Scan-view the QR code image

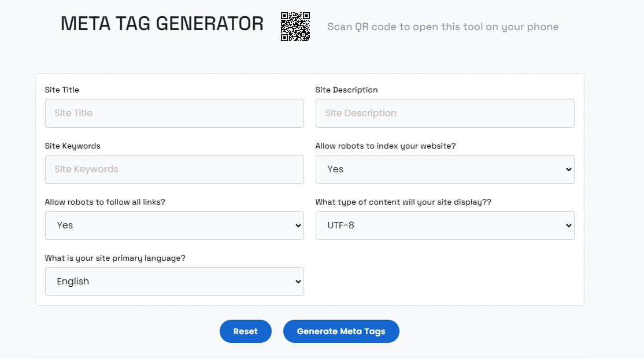click(x=295, y=26)
